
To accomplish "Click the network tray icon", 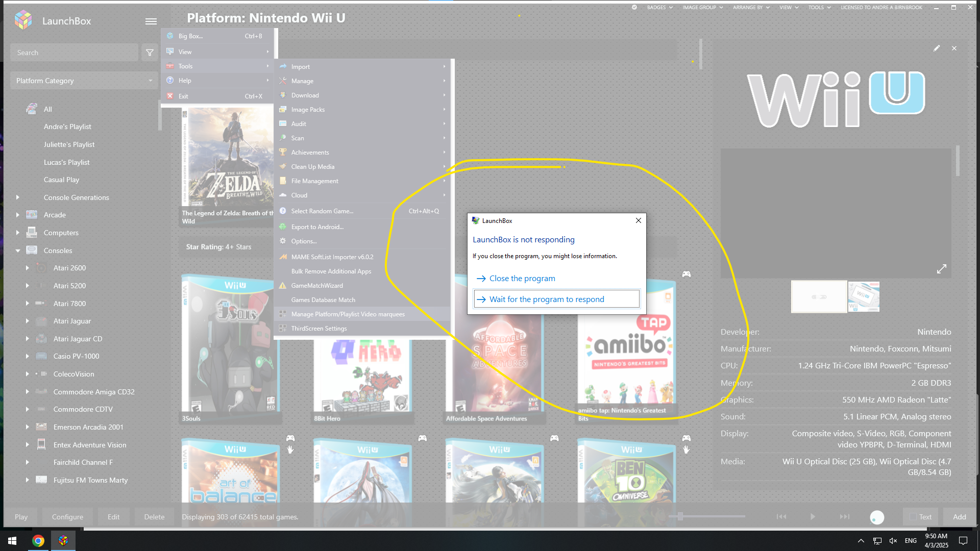I will tap(877, 541).
